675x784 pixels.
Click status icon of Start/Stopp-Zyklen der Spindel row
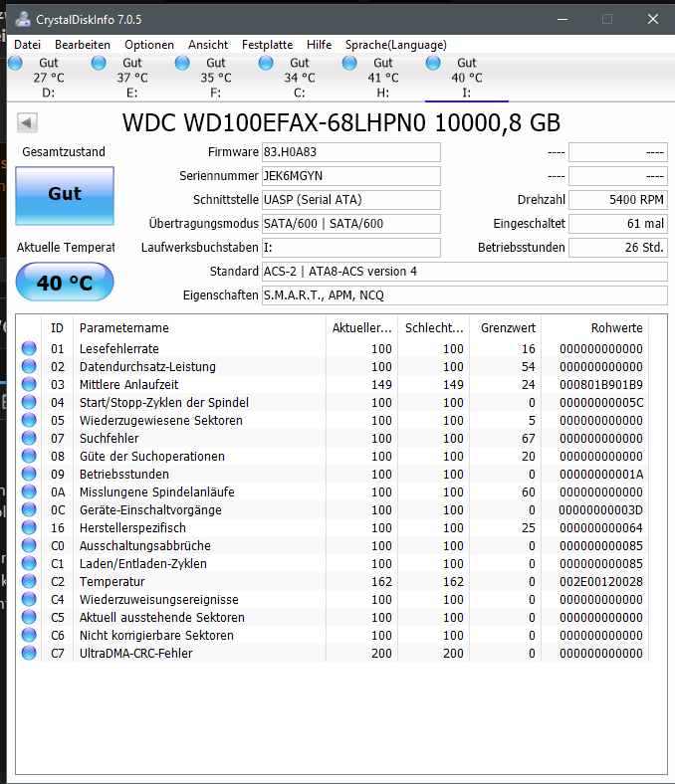29,402
